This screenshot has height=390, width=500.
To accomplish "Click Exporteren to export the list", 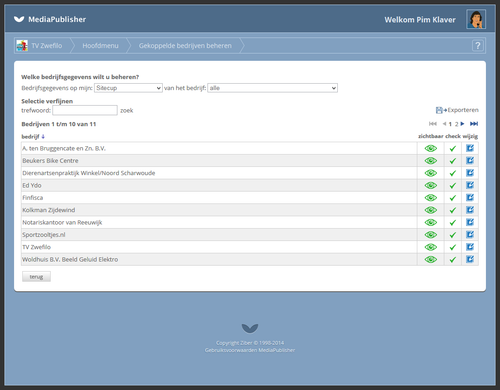I will (457, 110).
